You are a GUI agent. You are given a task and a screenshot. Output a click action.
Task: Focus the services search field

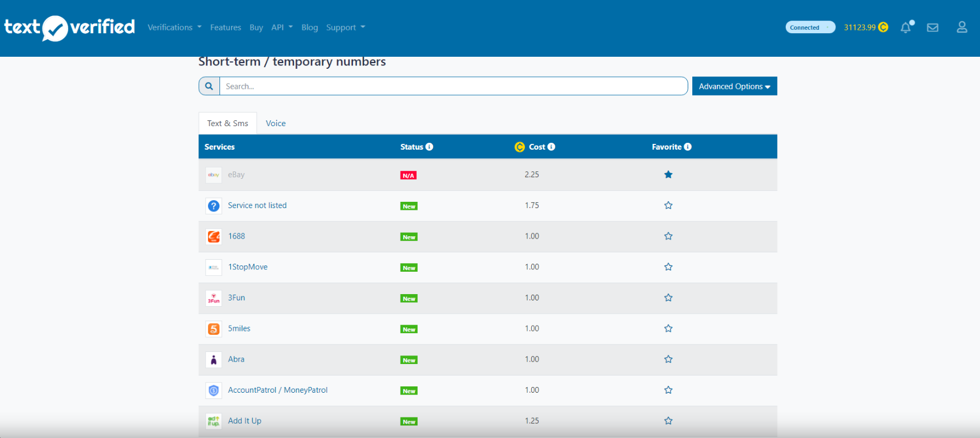(x=453, y=86)
